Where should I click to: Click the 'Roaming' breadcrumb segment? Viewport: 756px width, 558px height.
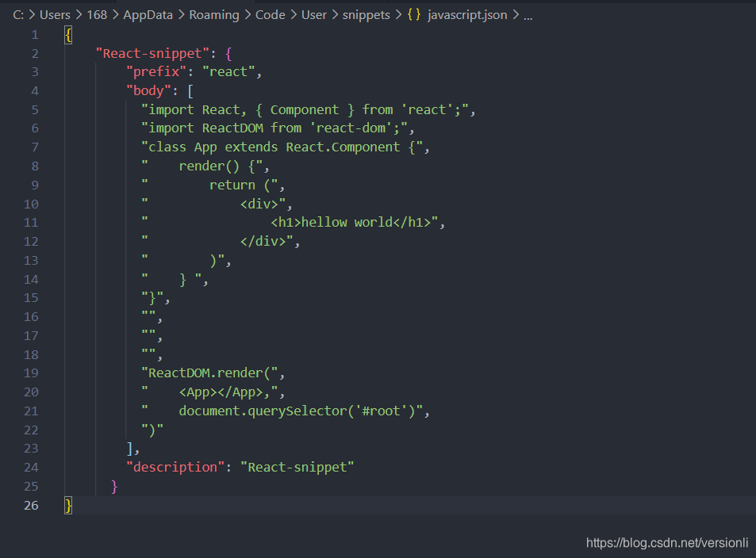(214, 15)
